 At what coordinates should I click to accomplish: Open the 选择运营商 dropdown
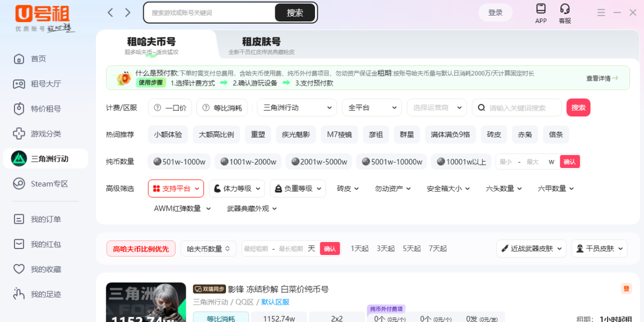tap(437, 107)
